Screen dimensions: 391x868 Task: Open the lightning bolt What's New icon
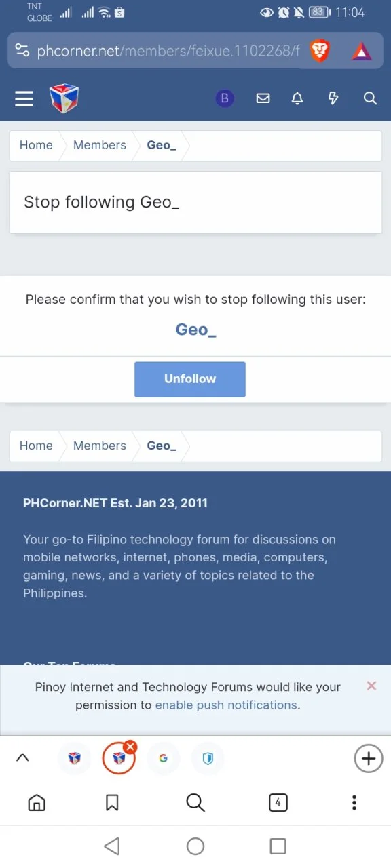(x=333, y=99)
